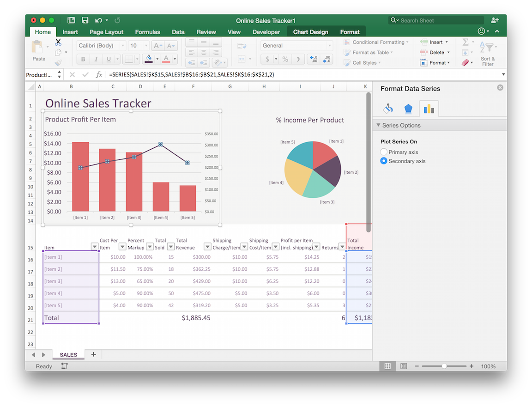Click the Format Painter brush icon
Screen dimensions: 532x407
click(58, 63)
